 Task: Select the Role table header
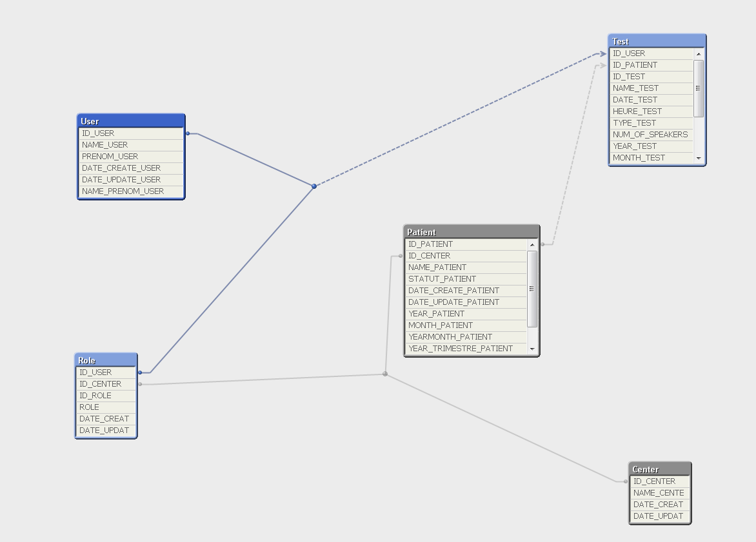click(106, 360)
